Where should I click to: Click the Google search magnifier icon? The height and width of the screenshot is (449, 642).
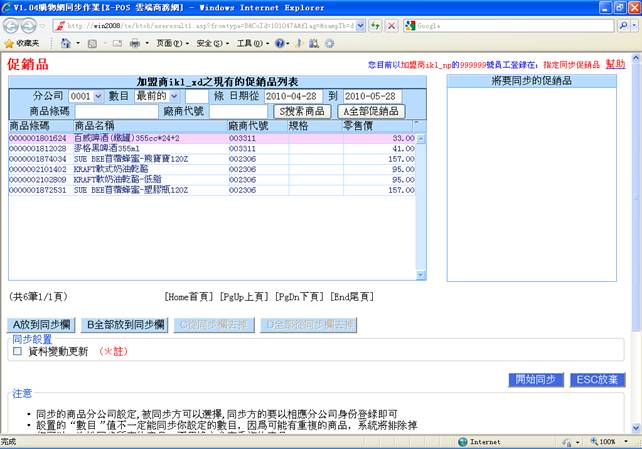[x=621, y=25]
